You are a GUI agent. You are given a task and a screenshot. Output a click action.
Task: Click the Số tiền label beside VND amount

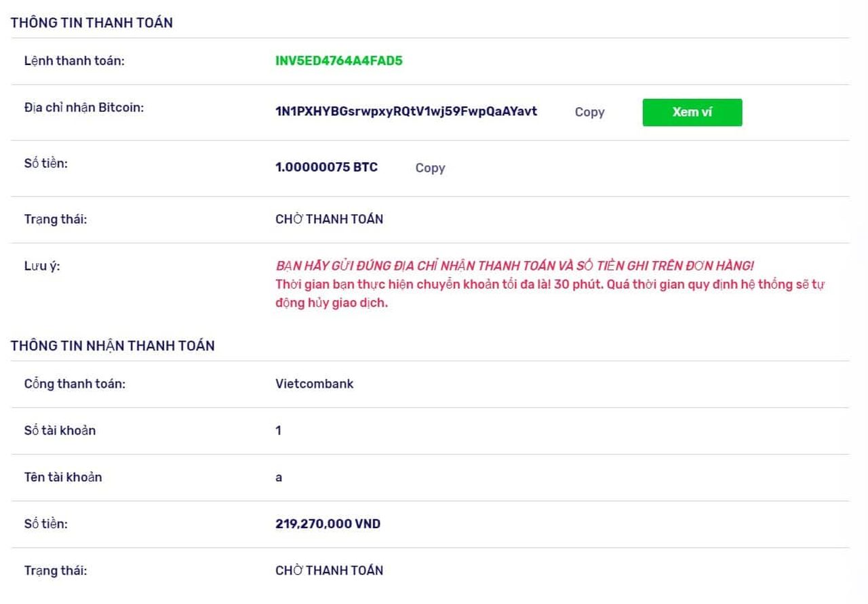pos(45,524)
